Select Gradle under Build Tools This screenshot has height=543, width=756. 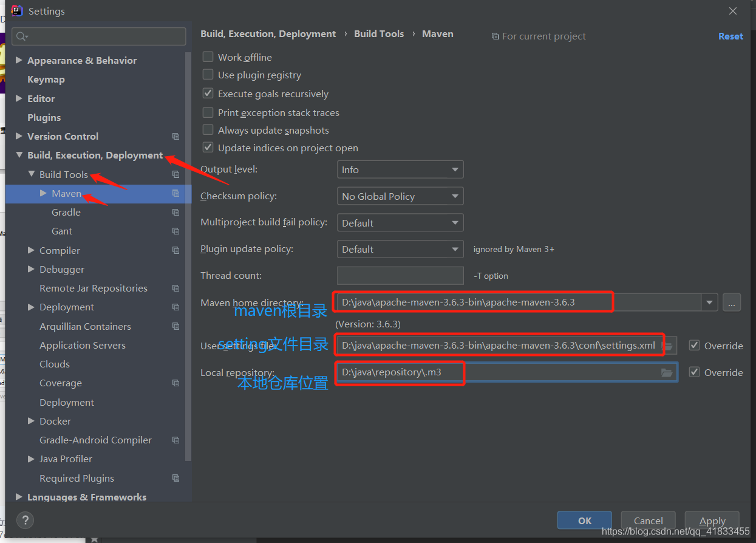point(66,213)
